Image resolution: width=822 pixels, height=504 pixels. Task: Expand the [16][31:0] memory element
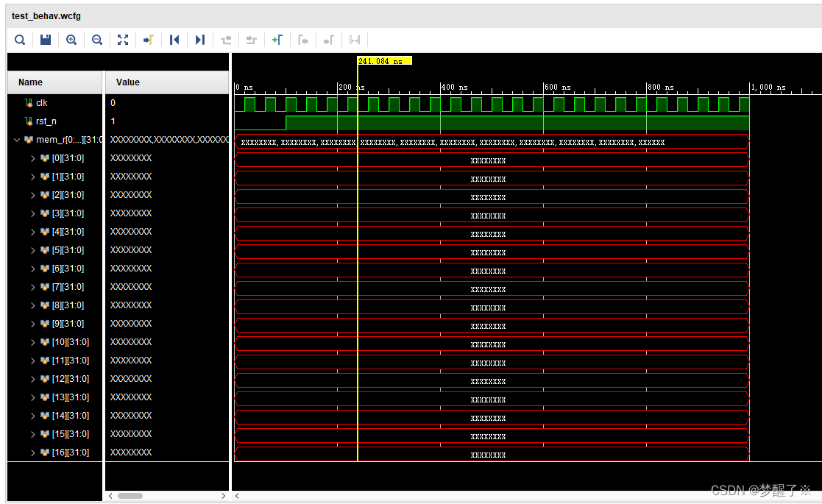coord(32,452)
